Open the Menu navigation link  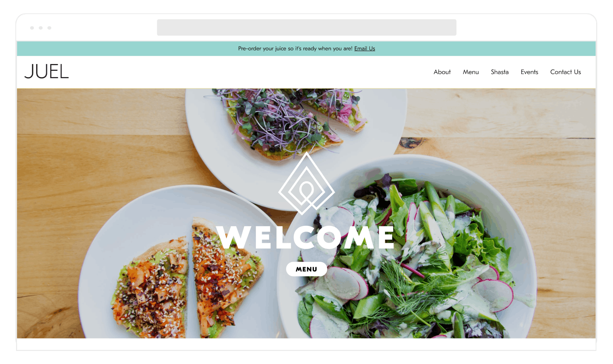click(x=471, y=72)
